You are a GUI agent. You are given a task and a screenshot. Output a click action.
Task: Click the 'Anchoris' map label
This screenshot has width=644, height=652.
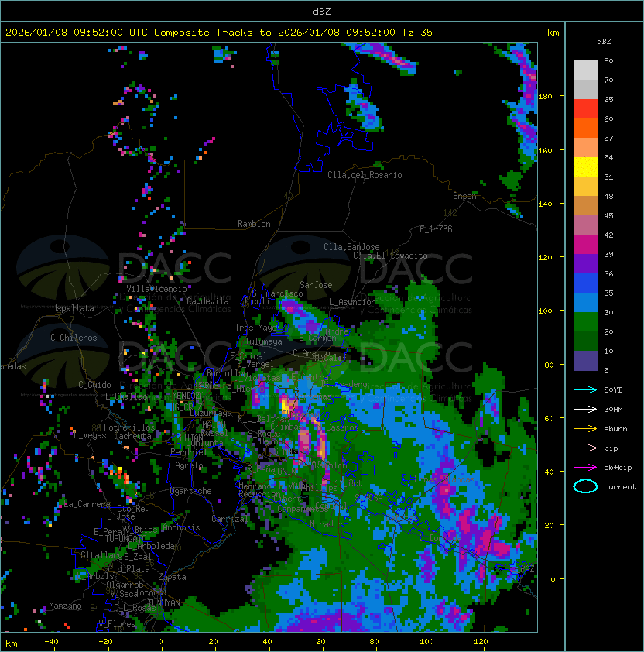point(181,527)
